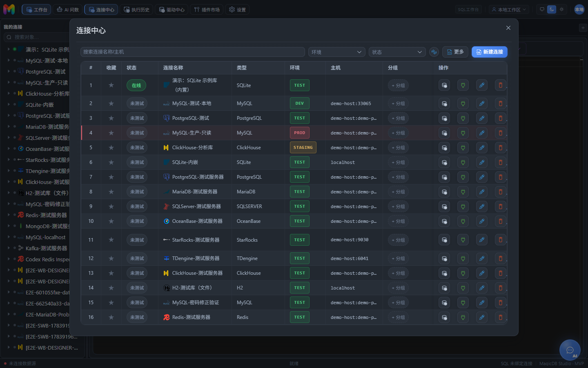Click the edit pencil icon for Redis-测试服务器
The height and width of the screenshot is (368, 588).
(x=482, y=317)
